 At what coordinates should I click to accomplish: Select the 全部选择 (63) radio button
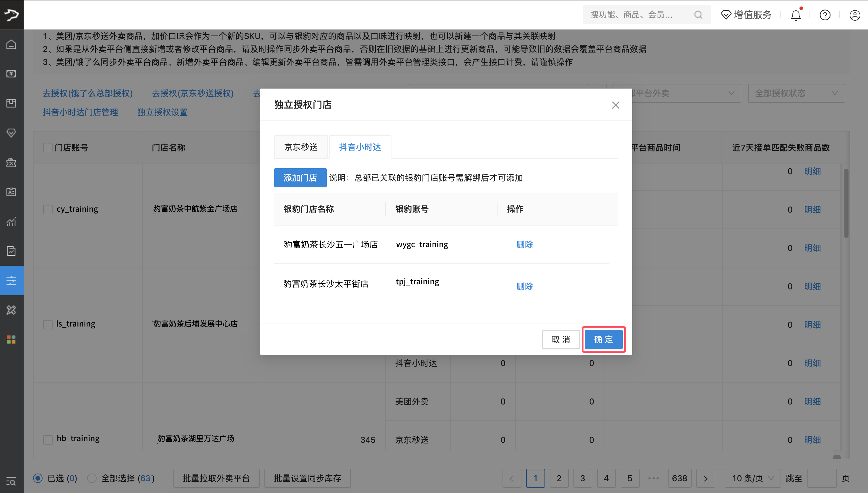click(x=92, y=478)
